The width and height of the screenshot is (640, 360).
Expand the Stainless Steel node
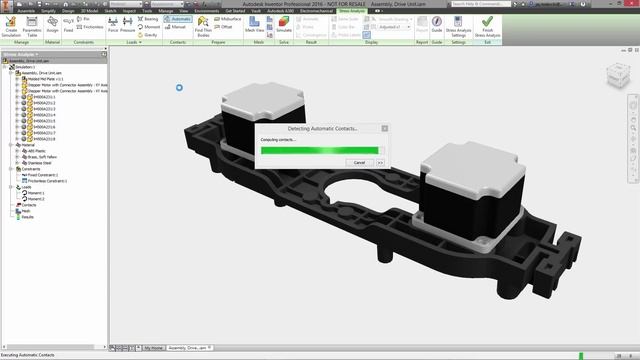point(17,163)
